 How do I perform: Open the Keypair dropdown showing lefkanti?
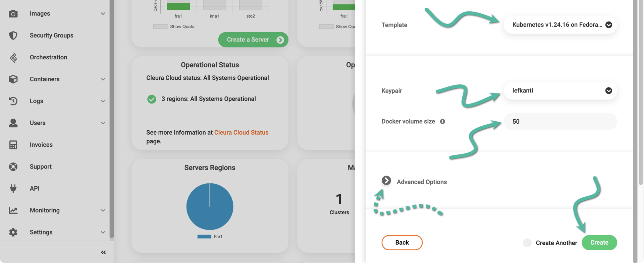(560, 91)
